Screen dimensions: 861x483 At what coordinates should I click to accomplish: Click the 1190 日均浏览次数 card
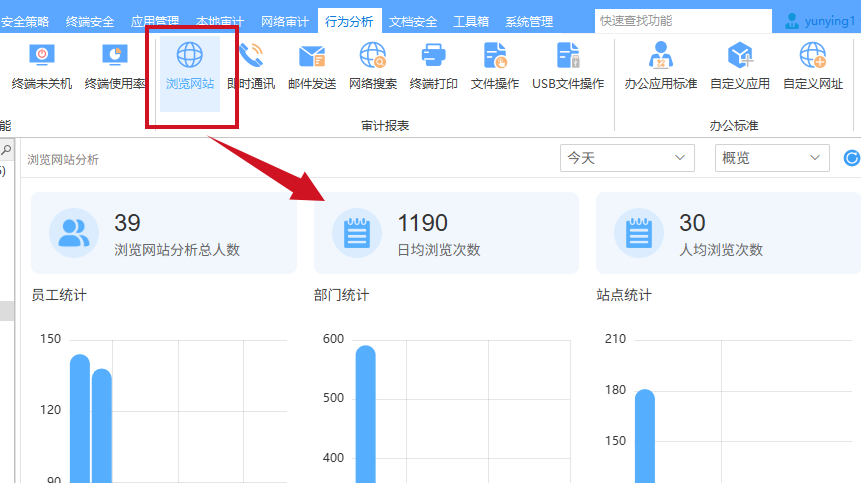[x=446, y=233]
